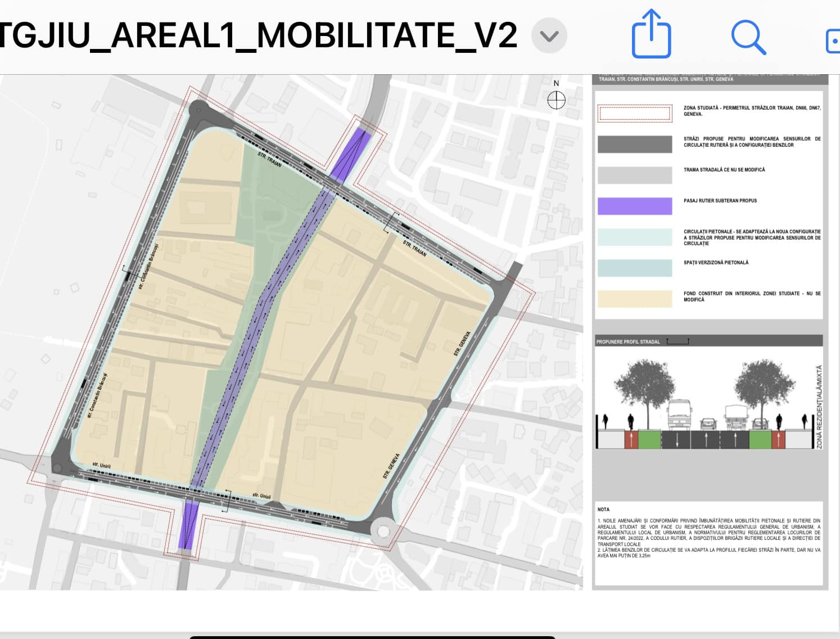Click the north compass symbol on map
The height and width of the screenshot is (639, 840).
pos(556,100)
